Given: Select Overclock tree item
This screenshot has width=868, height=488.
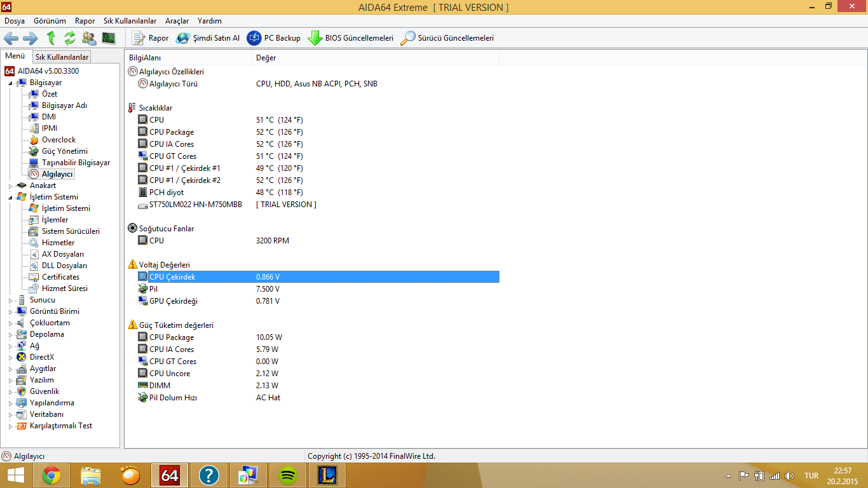Looking at the screenshot, I should tap(58, 140).
